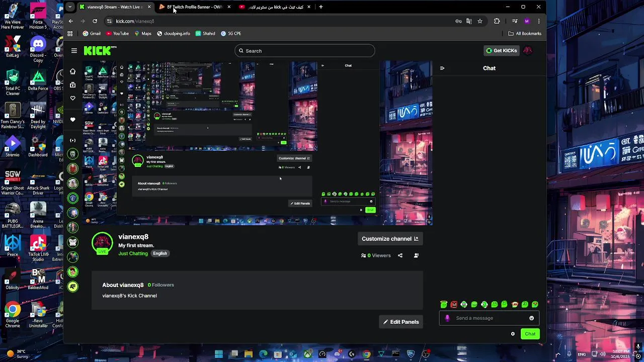Viewport: 644px width, 362px height.
Task: Click the share icon next to Viewers
Action: (400, 255)
